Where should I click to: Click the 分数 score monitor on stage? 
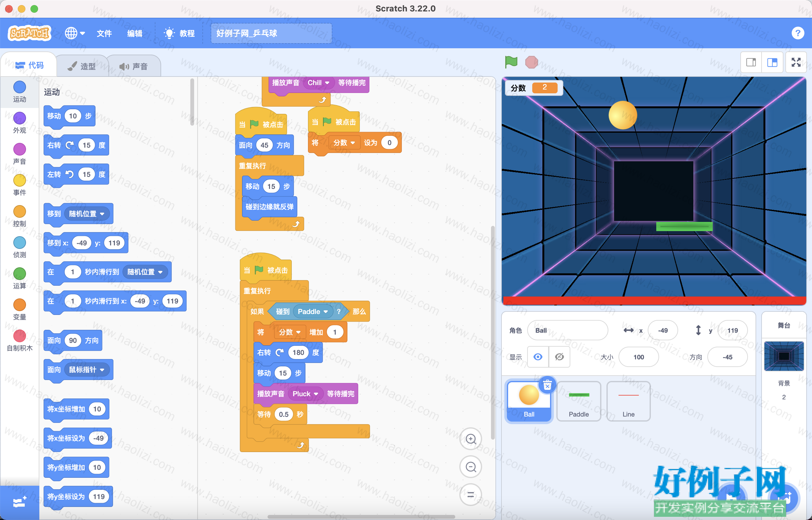(534, 88)
